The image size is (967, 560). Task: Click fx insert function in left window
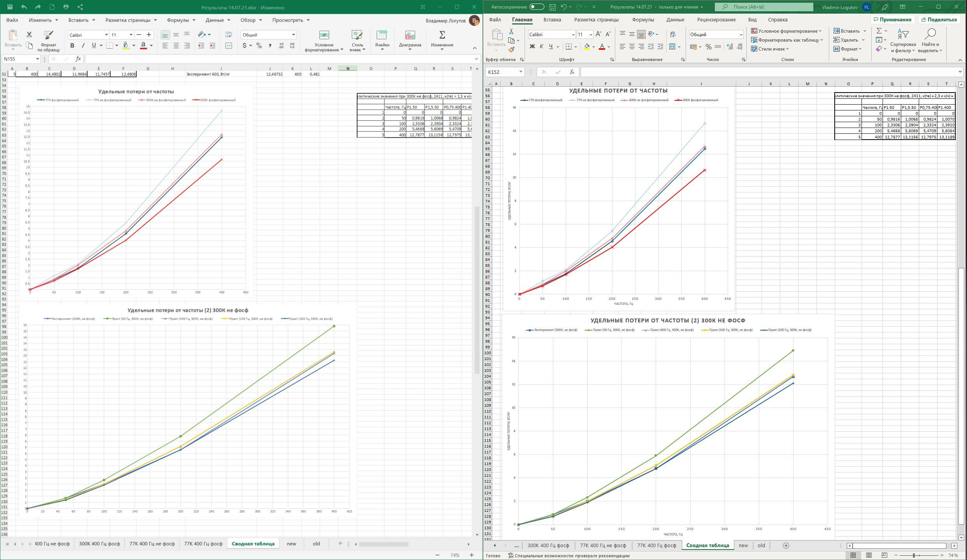point(78,59)
